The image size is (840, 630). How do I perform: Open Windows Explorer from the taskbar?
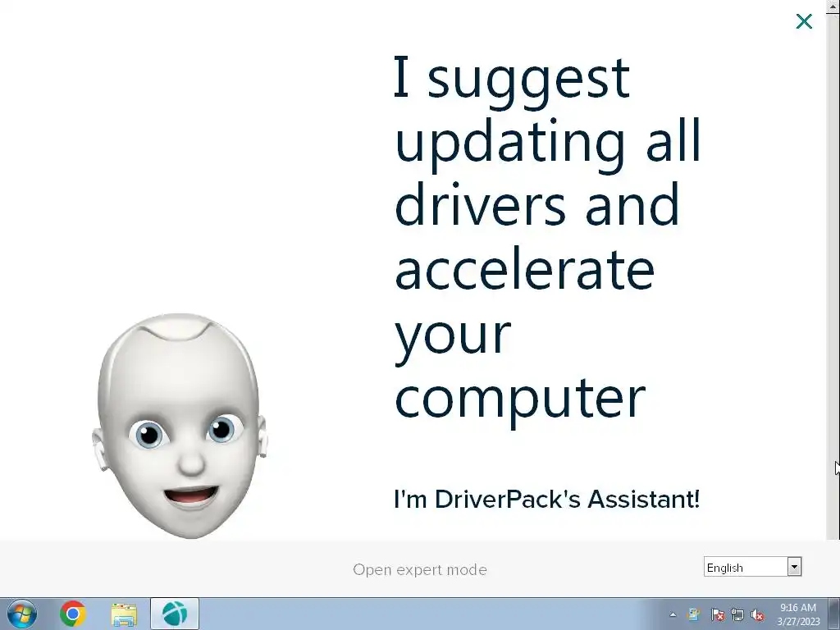(x=124, y=614)
